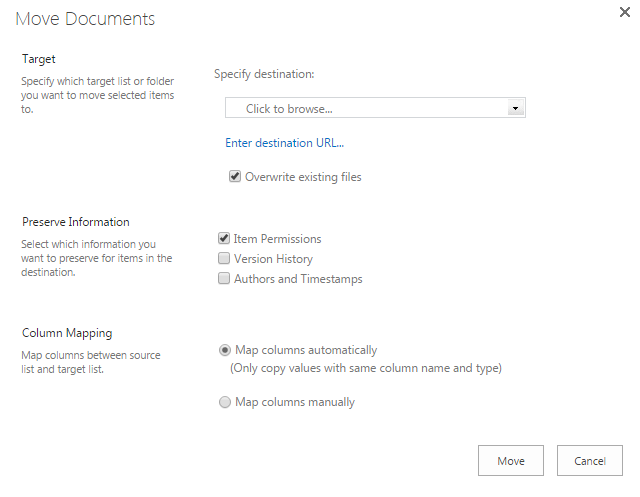This screenshot has width=640, height=497.
Task: Enable the Version History checkbox
Action: pos(224,259)
